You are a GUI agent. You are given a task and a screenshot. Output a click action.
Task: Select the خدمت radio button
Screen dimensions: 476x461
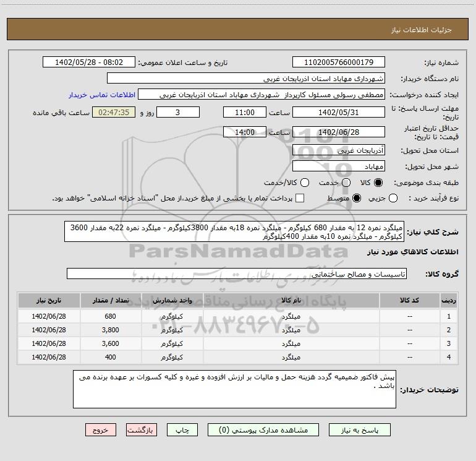coord(346,183)
